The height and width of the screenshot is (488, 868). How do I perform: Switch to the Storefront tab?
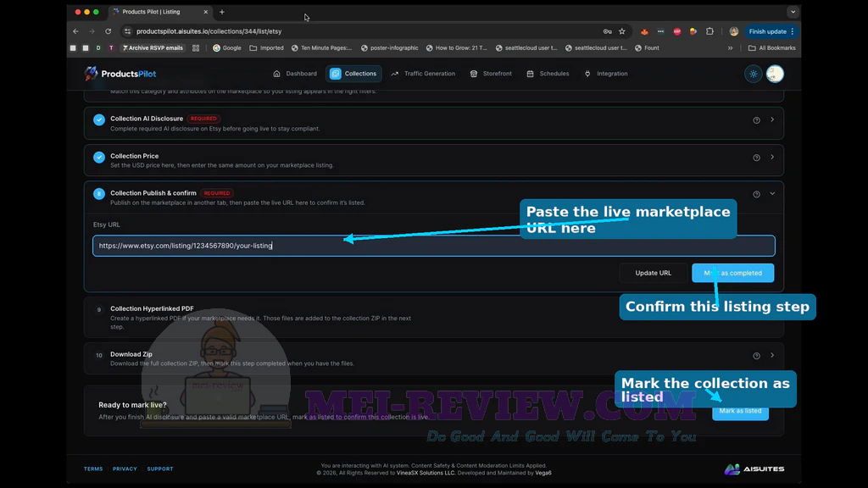click(x=491, y=74)
